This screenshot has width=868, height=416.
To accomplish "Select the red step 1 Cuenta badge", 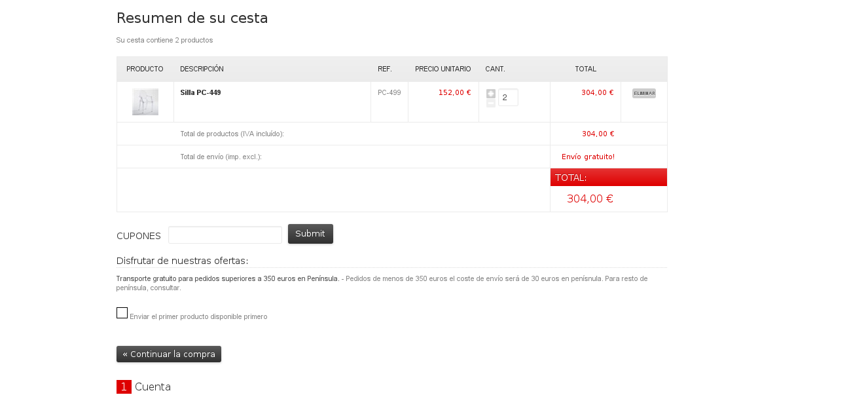I will 124,387.
